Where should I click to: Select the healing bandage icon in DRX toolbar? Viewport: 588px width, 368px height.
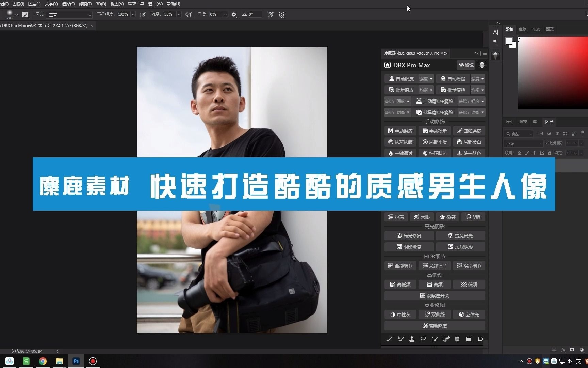446,339
